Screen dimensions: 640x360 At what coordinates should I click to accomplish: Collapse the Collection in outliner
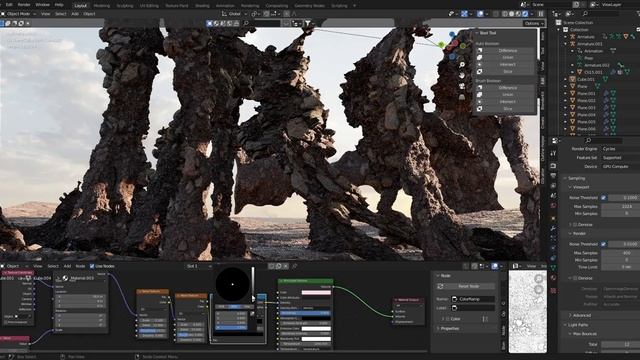pyautogui.click(x=559, y=30)
